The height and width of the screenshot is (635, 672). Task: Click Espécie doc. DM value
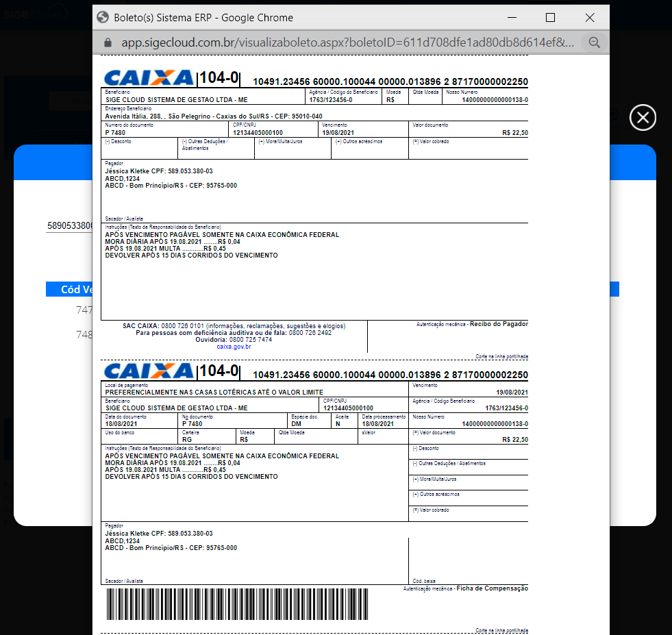coord(296,424)
